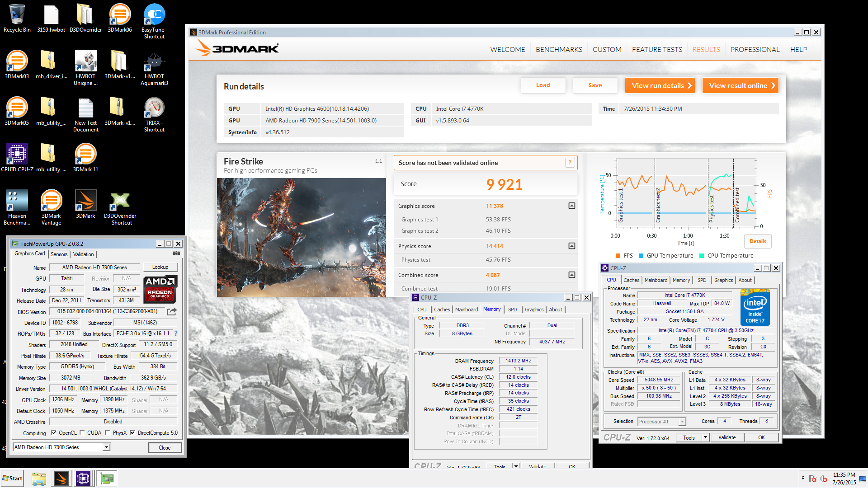This screenshot has width=868, height=488.
Task: Open Windows Explorer from the taskbar
Action: pyautogui.click(x=38, y=479)
